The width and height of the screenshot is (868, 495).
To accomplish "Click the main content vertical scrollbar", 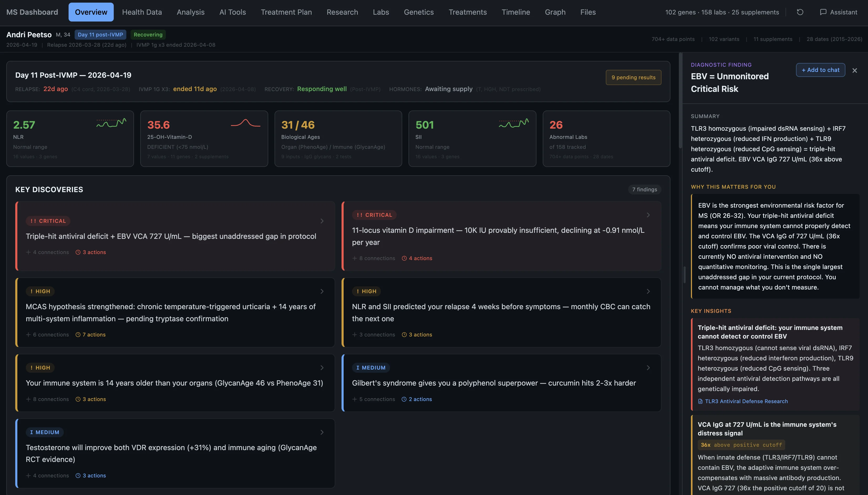I will coord(680,100).
